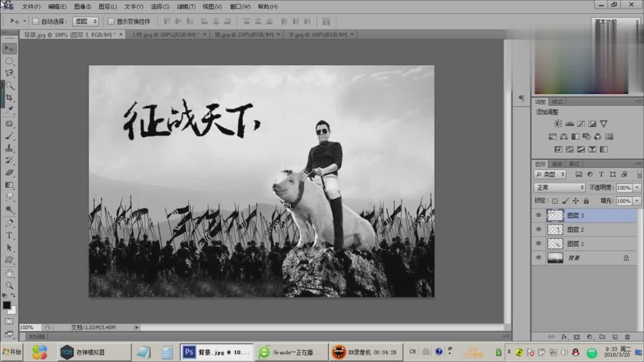644x362 pixels.
Task: Add a Levels adjustment (histogram icon)
Action: (570, 124)
